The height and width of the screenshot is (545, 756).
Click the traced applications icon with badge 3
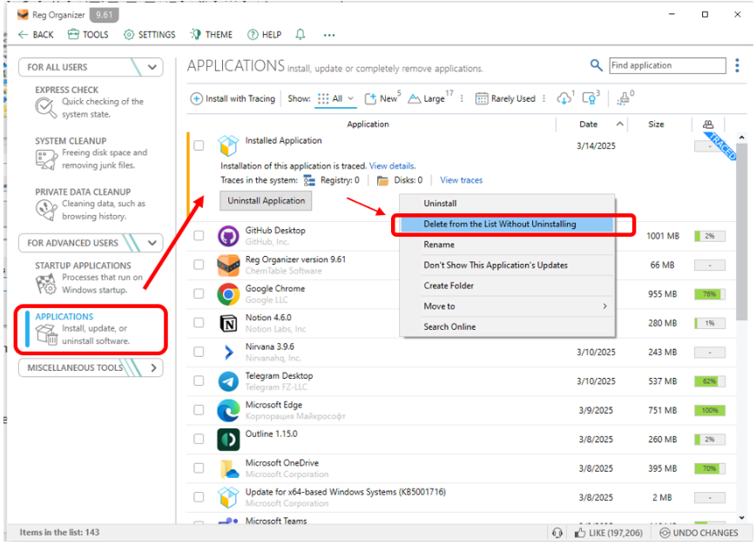pyautogui.click(x=591, y=98)
